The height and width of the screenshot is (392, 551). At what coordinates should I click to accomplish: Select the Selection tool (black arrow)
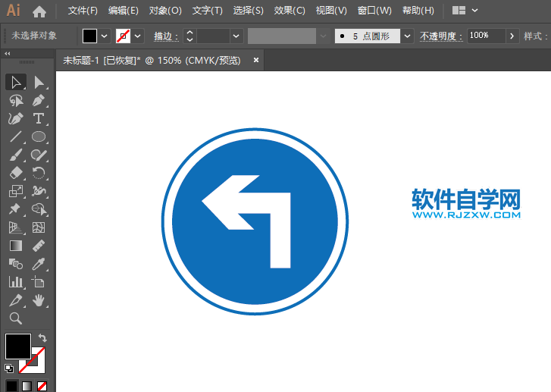point(16,83)
